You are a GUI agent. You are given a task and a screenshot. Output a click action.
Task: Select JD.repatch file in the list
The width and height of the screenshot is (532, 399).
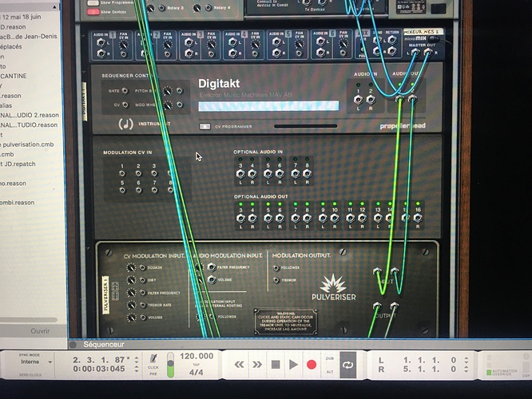18,164
